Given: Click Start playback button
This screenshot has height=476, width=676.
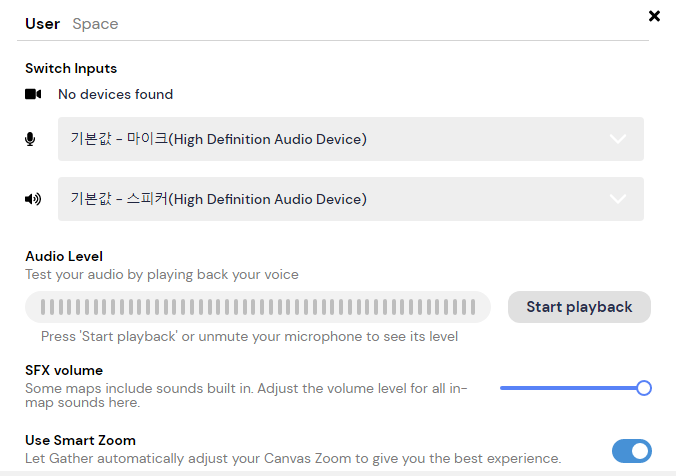Looking at the screenshot, I should pos(579,307).
